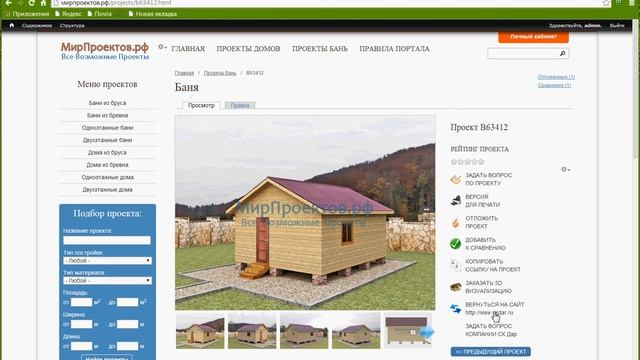The height and width of the screenshot is (360, 640).
Task: Click green check icon ДОБАВИТЬ К СРАВНЕНИЮ
Action: 456,244
